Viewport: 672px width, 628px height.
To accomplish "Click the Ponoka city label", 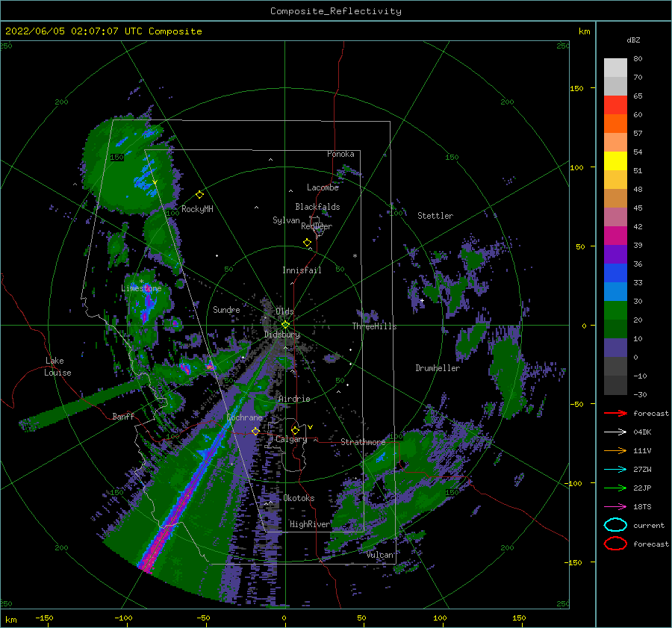I will coord(340,154).
